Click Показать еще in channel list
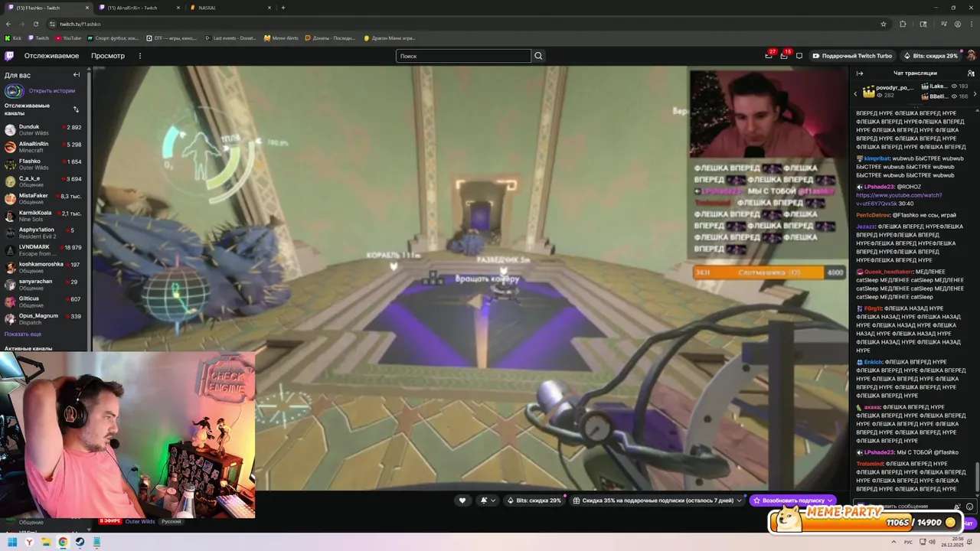 coord(23,334)
